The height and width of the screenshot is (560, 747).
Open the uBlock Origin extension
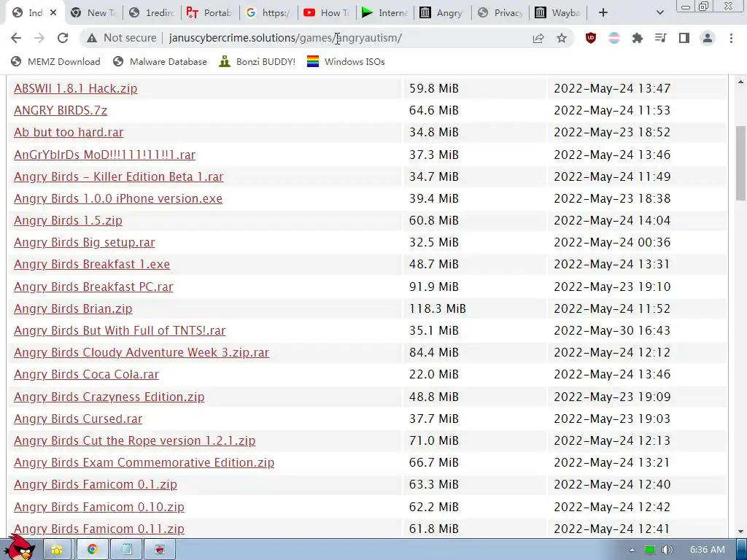pos(591,38)
